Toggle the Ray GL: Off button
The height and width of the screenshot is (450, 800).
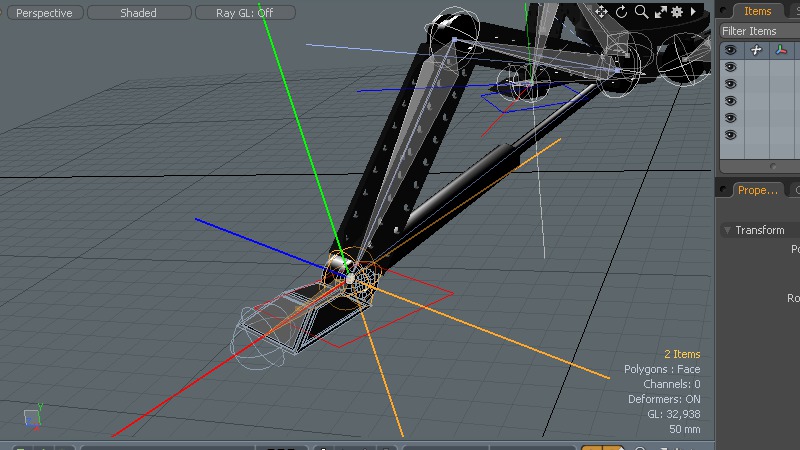[x=245, y=13]
